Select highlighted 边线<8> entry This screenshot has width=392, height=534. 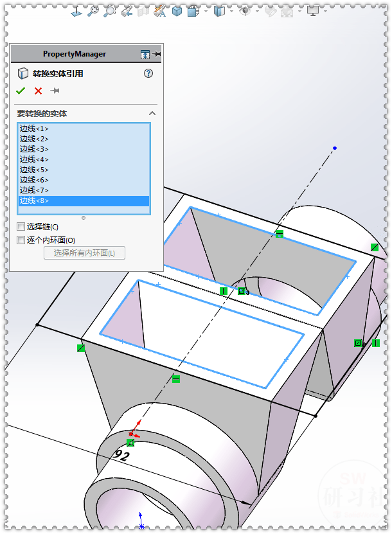tap(84, 200)
